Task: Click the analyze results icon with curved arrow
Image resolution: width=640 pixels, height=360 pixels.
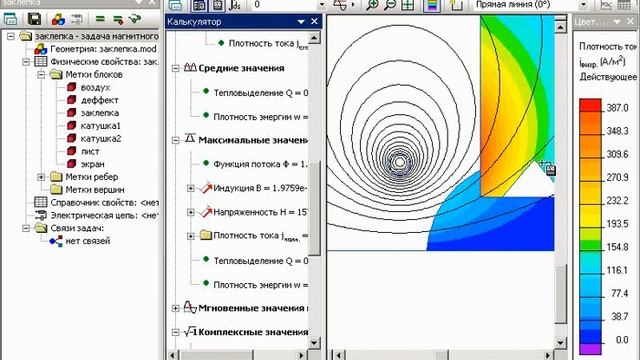Action: tap(135, 19)
